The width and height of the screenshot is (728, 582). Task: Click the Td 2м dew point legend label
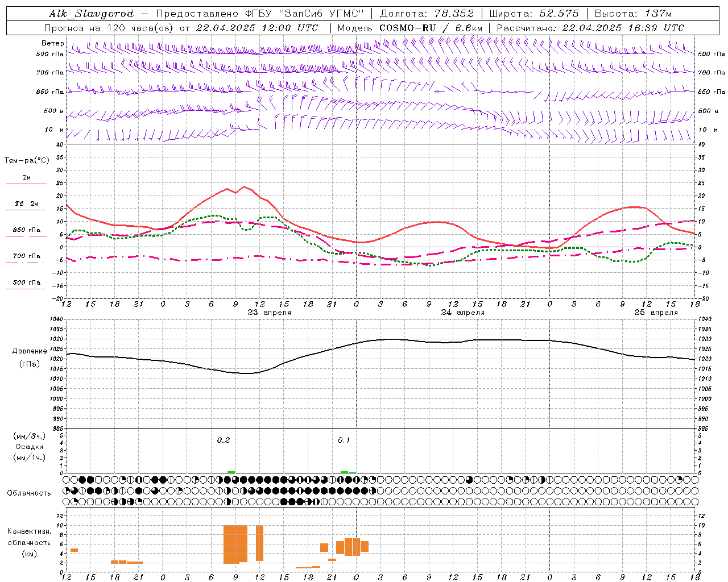[27, 203]
